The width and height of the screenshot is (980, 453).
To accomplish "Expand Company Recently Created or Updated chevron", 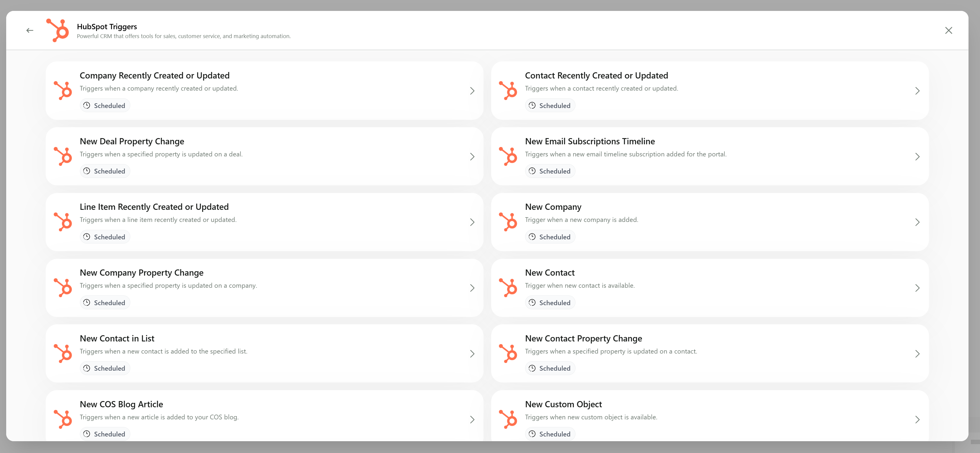I will 472,91.
